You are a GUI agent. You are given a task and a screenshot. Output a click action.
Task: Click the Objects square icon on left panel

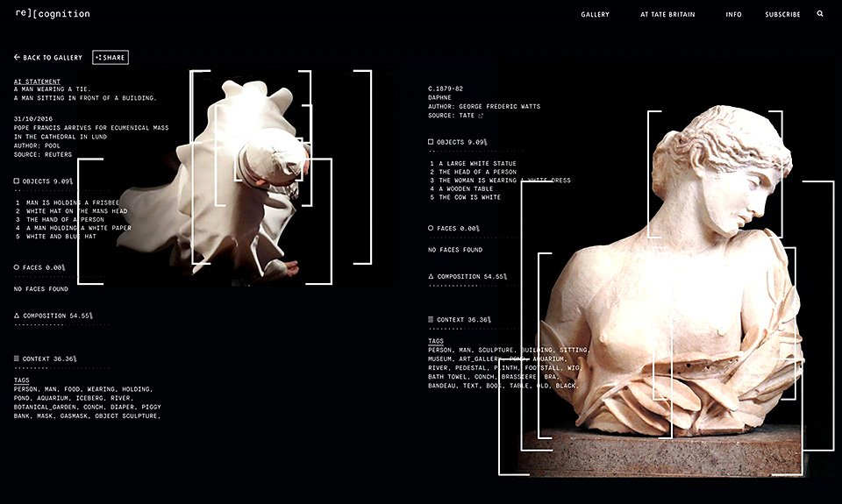[16, 181]
